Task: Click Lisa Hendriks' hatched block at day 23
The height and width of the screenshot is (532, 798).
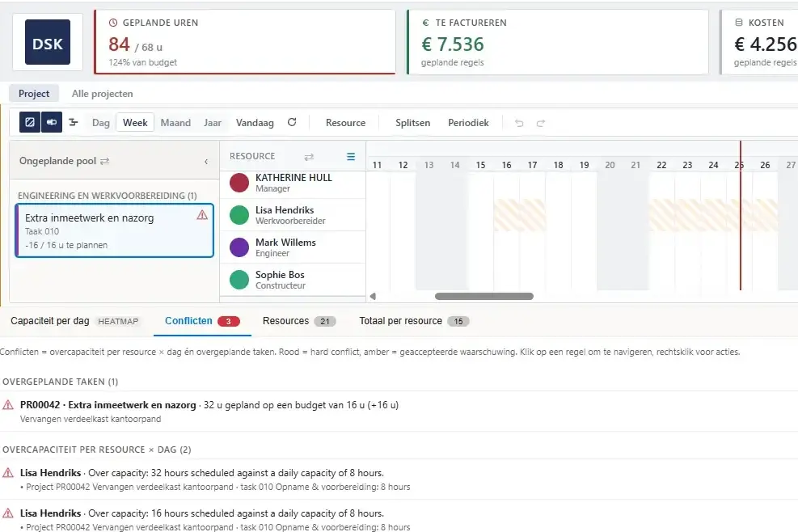Action: 687,215
